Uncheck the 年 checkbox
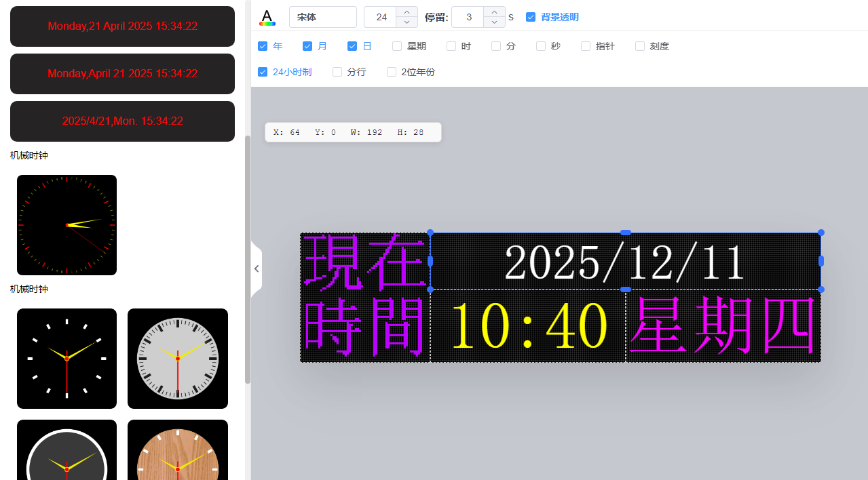The height and width of the screenshot is (480, 868). click(263, 46)
